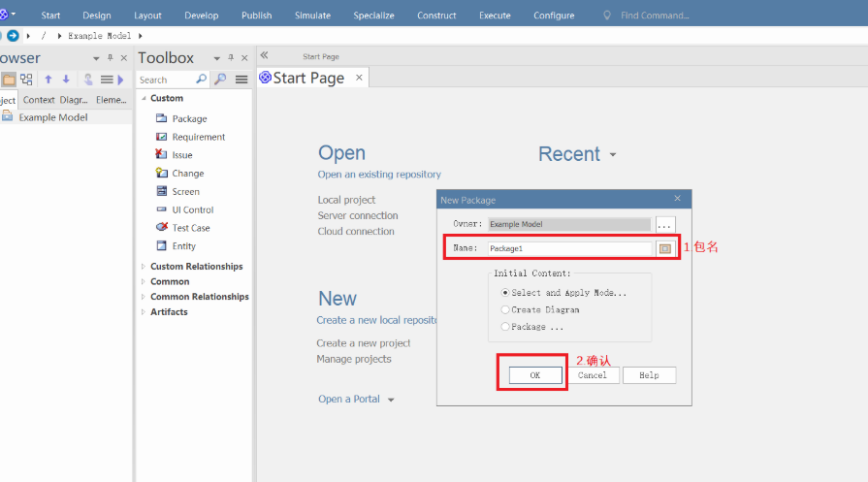Open the Open a Portal dropdown
The image size is (868, 482).
pos(391,400)
